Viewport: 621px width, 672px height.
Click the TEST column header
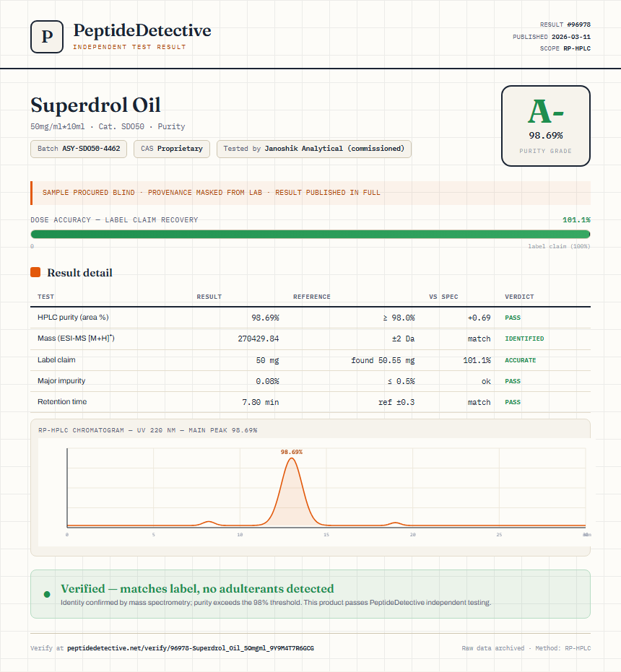coord(46,297)
